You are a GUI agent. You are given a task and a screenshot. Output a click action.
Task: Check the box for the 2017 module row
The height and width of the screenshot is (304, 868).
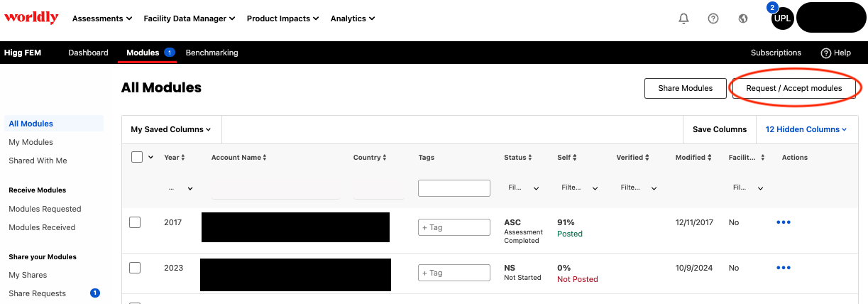tap(135, 222)
